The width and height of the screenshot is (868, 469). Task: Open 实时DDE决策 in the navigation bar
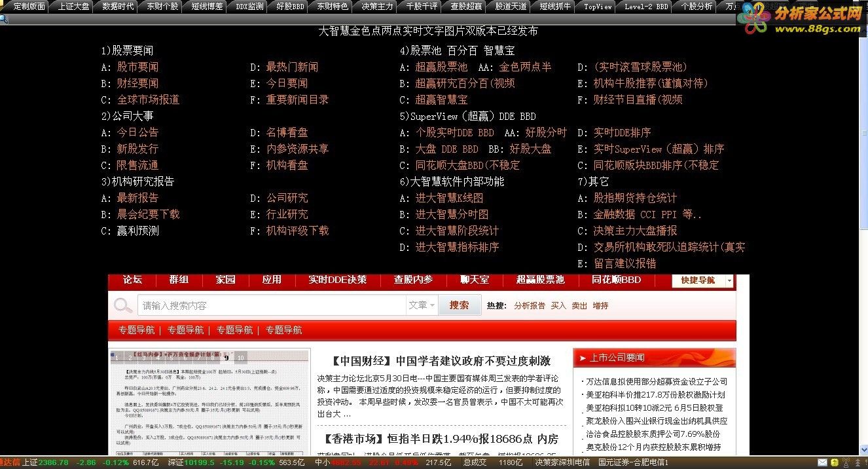coord(337,280)
